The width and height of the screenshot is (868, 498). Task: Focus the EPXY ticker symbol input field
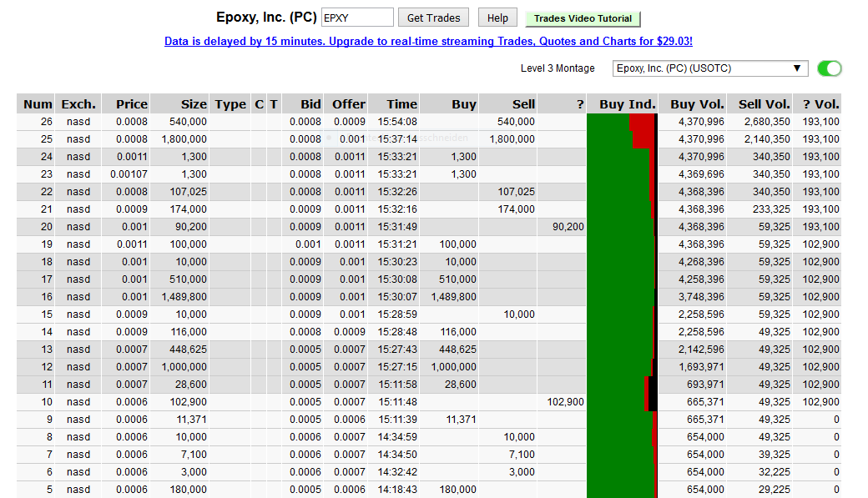click(x=357, y=18)
